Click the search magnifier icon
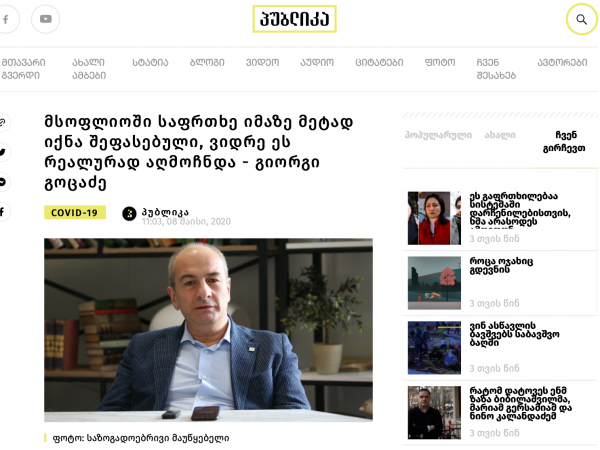This screenshot has width=600, height=450. [x=581, y=19]
